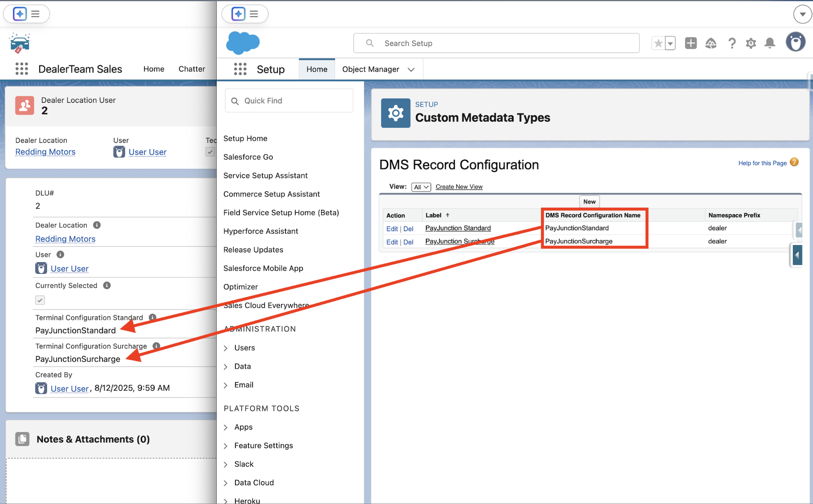Click info icon beside User field
This screenshot has width=813, height=504.
coord(60,254)
